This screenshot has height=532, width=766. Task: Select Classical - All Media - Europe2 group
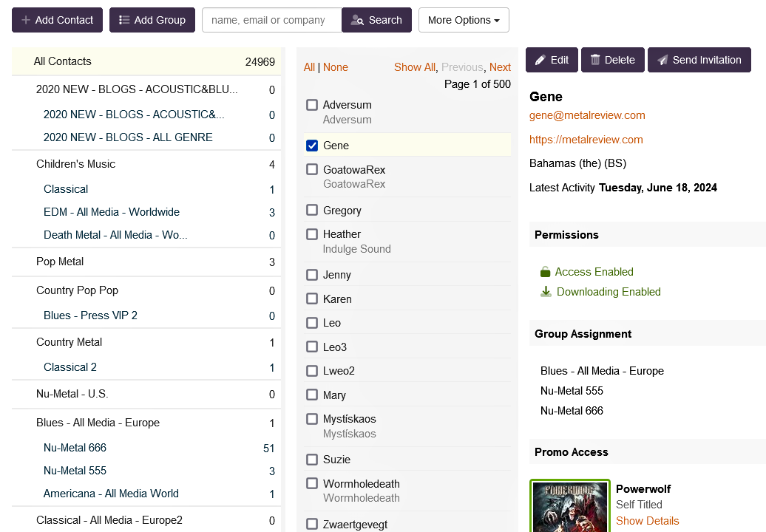(146, 520)
